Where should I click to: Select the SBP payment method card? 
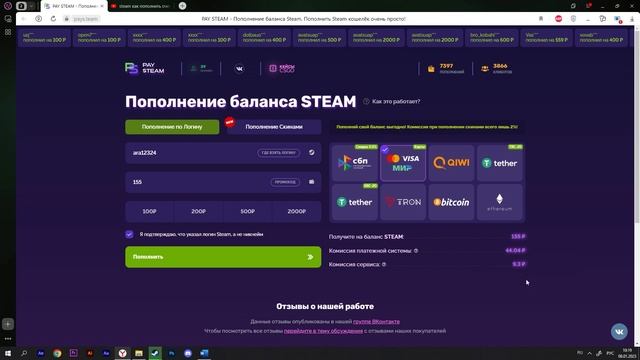click(x=355, y=163)
